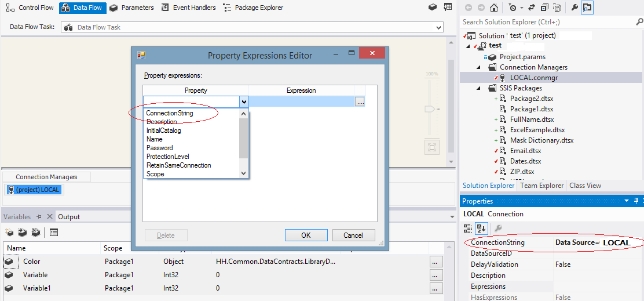Screen dimensions: 644x301
Task: Toggle Categorized view in Properties pane
Action: click(x=467, y=228)
